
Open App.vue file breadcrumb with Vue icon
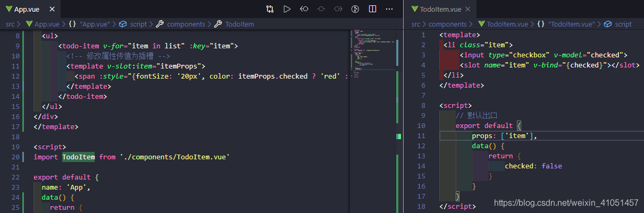tap(42, 24)
